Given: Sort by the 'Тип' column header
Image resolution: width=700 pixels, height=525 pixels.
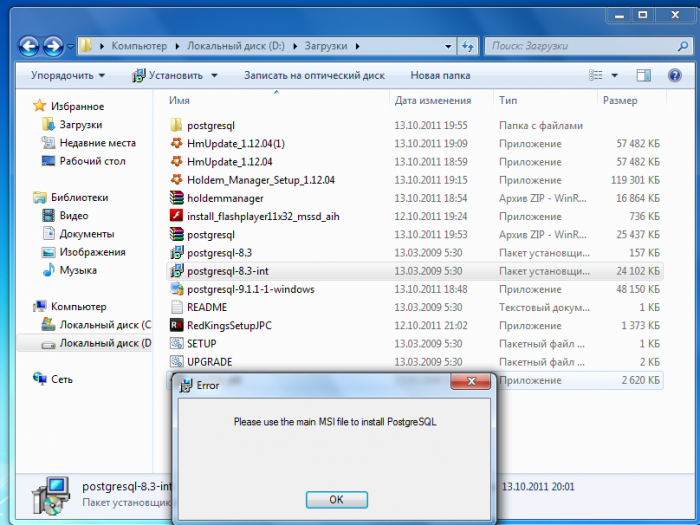Looking at the screenshot, I should coord(508,100).
